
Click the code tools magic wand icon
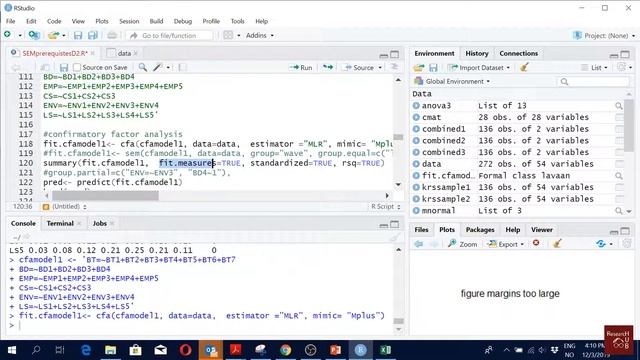[158, 67]
